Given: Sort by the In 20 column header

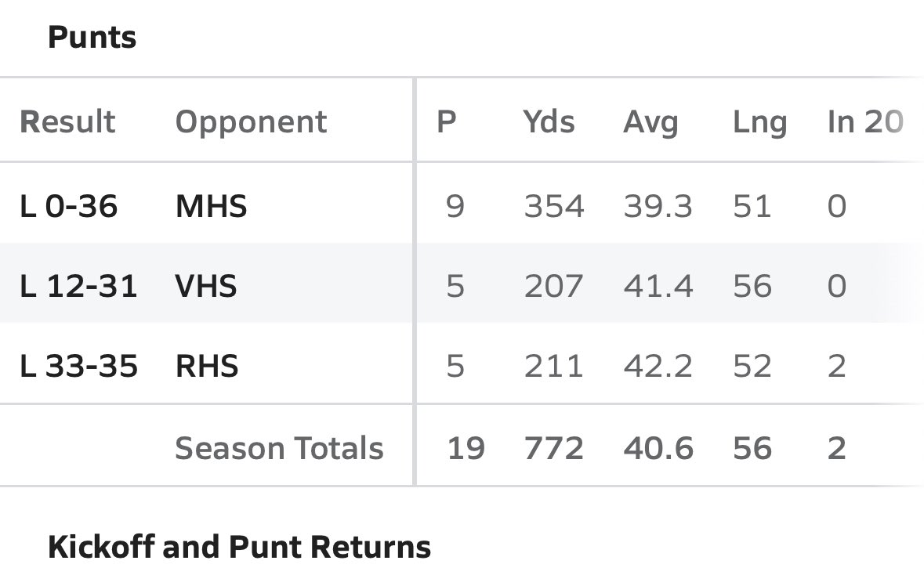Looking at the screenshot, I should (x=865, y=122).
